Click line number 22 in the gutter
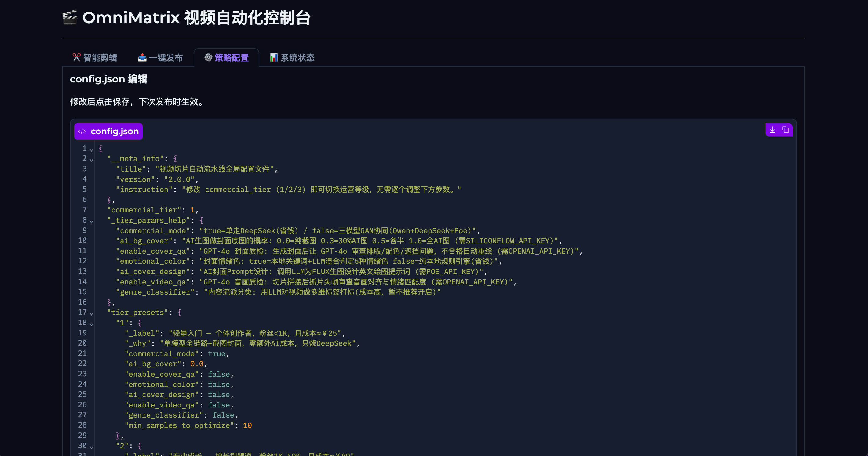The height and width of the screenshot is (456, 868). point(82,364)
